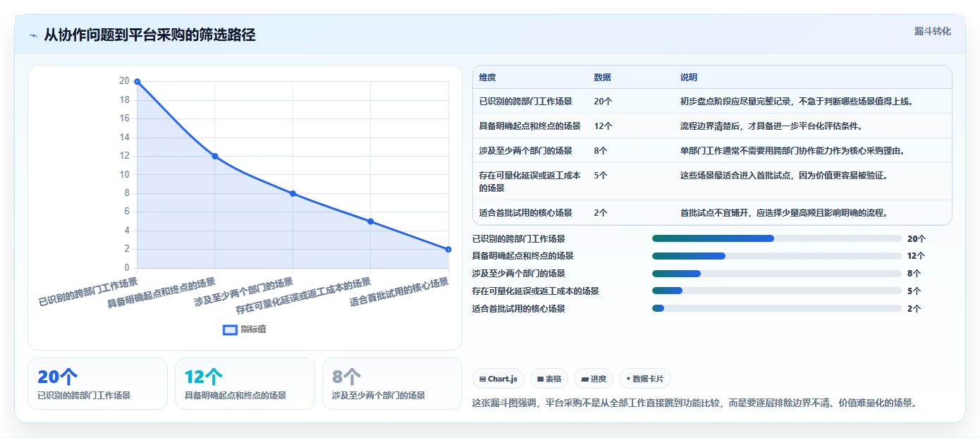The width and height of the screenshot is (980, 438).
Task: Click the caption starting 这张漏斗图强调
Action: tap(694, 403)
